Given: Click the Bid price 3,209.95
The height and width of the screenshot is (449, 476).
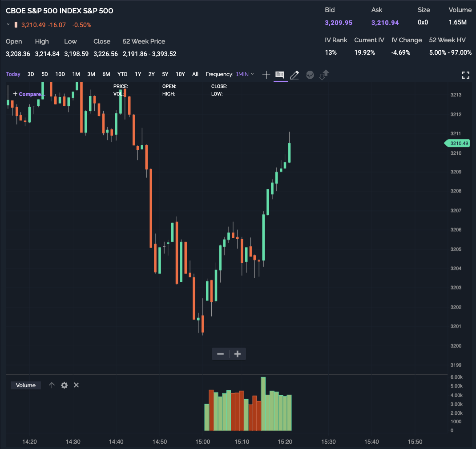Looking at the screenshot, I should (339, 22).
